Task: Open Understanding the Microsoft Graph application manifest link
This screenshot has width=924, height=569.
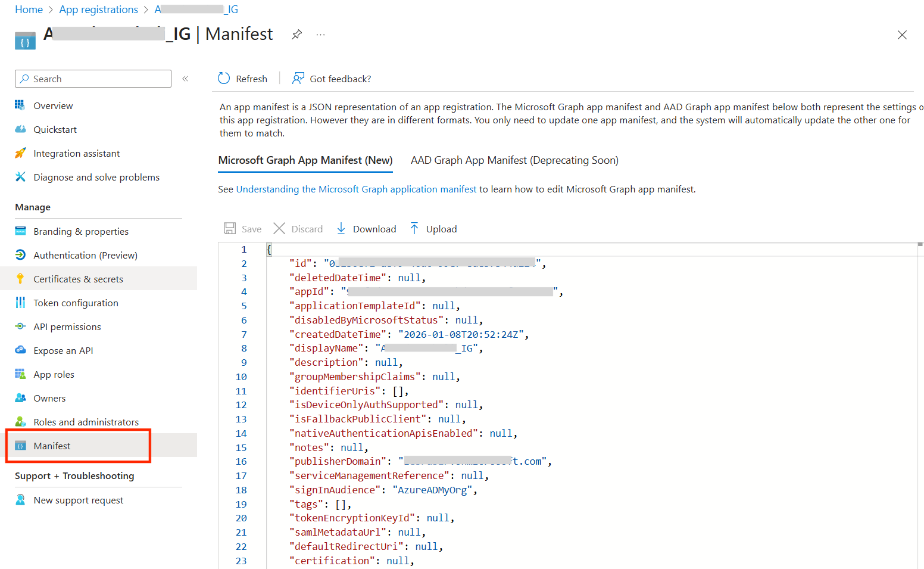Action: tap(356, 189)
